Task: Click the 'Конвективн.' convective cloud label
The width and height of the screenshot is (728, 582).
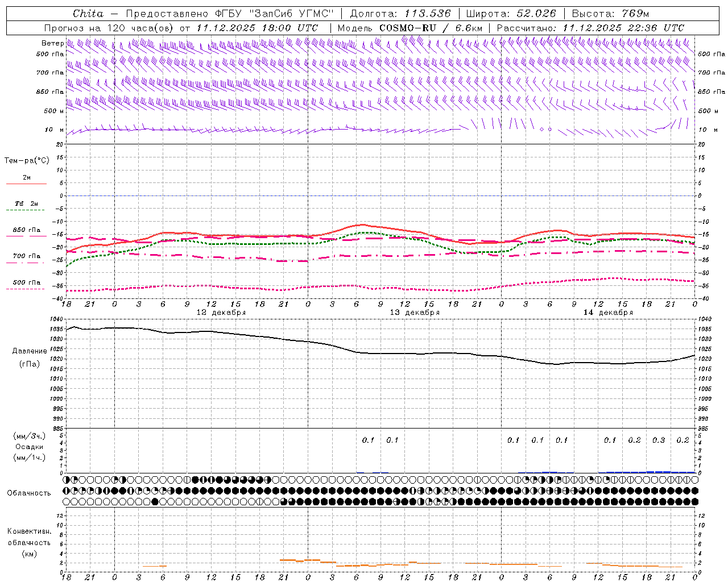Action: coord(29,531)
